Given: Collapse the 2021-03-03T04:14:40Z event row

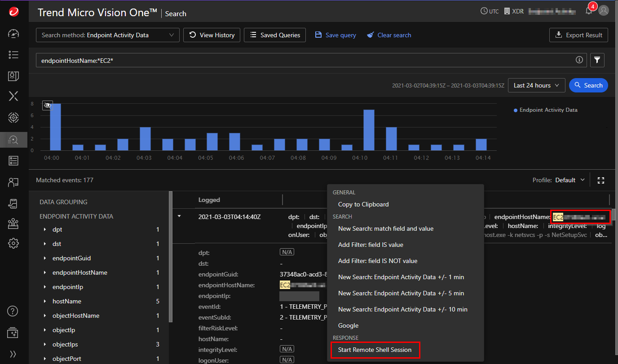Looking at the screenshot, I should (x=179, y=216).
